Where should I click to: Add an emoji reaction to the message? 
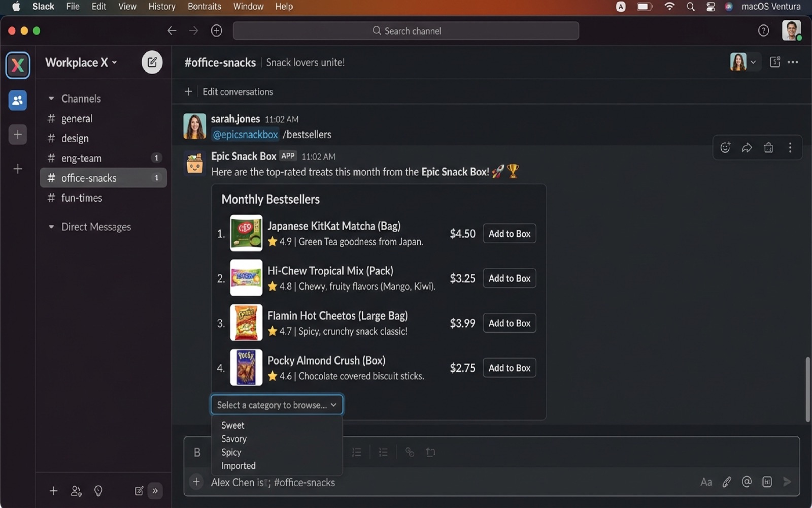point(725,147)
